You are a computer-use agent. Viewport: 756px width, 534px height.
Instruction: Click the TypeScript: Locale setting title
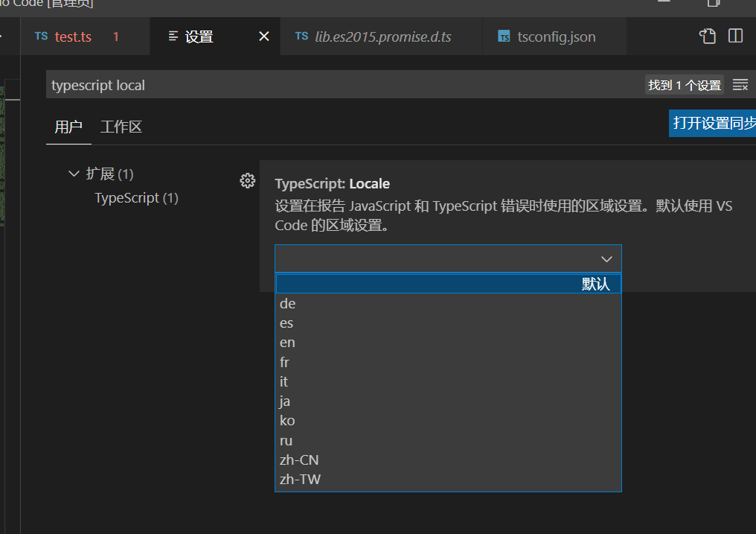332,184
